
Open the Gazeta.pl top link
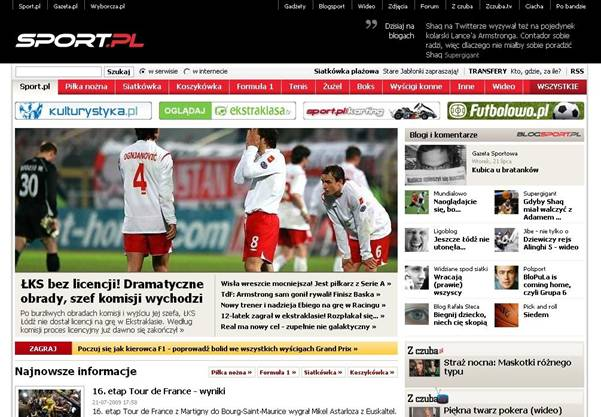click(x=66, y=6)
